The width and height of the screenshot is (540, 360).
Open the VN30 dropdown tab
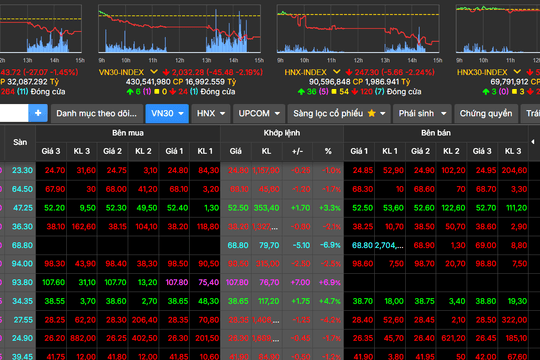coord(167,113)
